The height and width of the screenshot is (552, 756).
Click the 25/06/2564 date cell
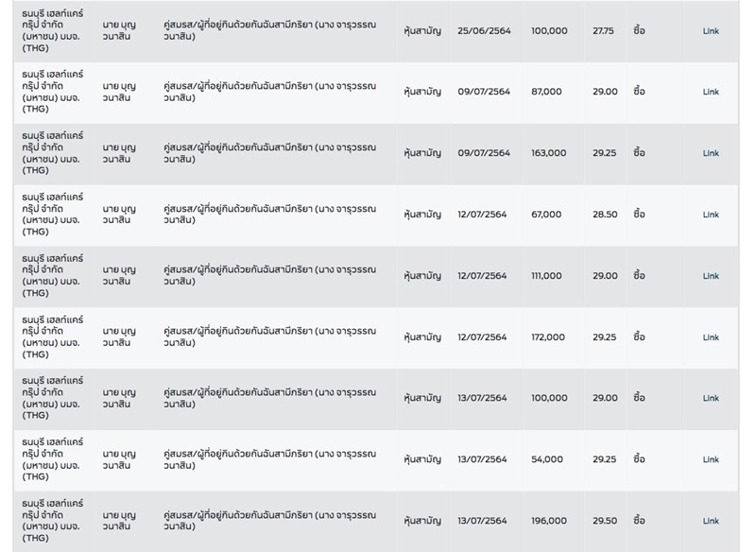pyautogui.click(x=483, y=31)
